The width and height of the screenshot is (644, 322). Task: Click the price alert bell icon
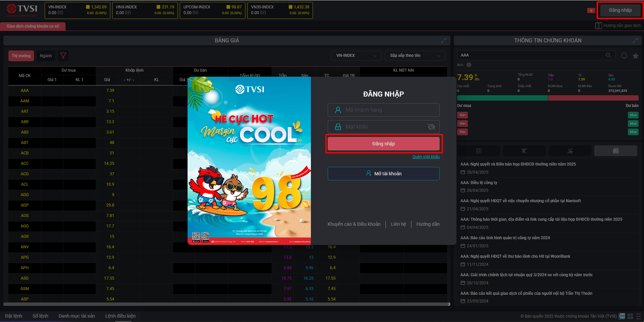(624, 56)
